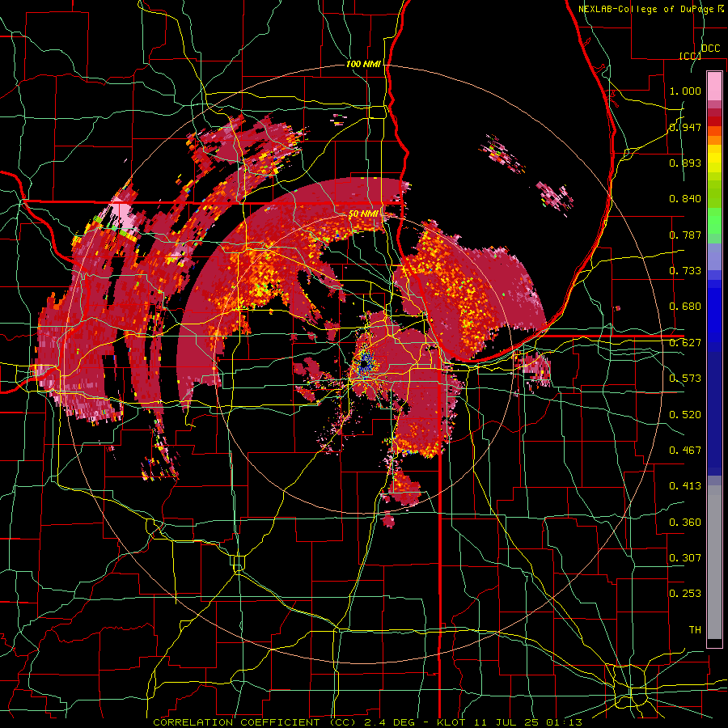Click the DCC label above the color scale
Viewport: 728px width, 728px height.
(x=710, y=49)
